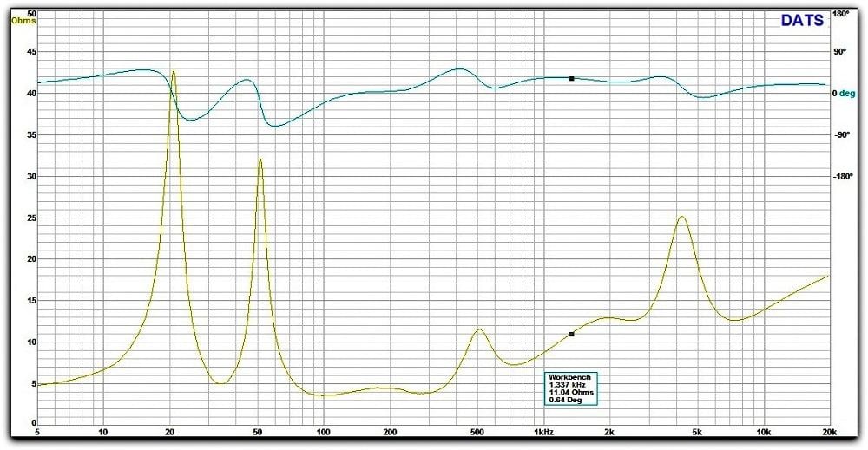The height and width of the screenshot is (450, 868).
Task: Click the 2k frequency axis label
Action: [609, 432]
